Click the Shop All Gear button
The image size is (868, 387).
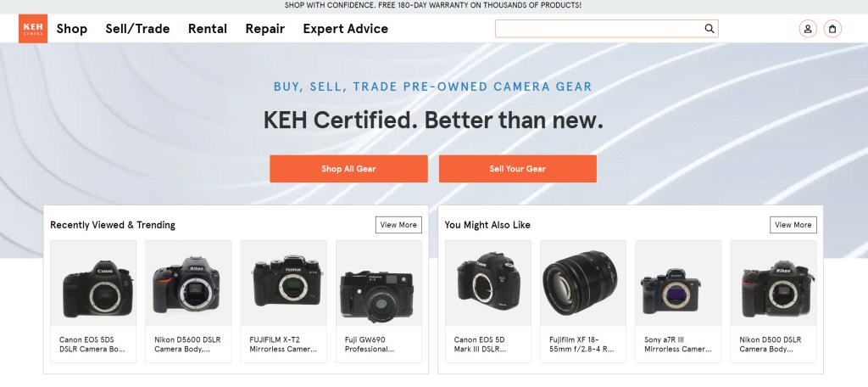pyautogui.click(x=348, y=169)
